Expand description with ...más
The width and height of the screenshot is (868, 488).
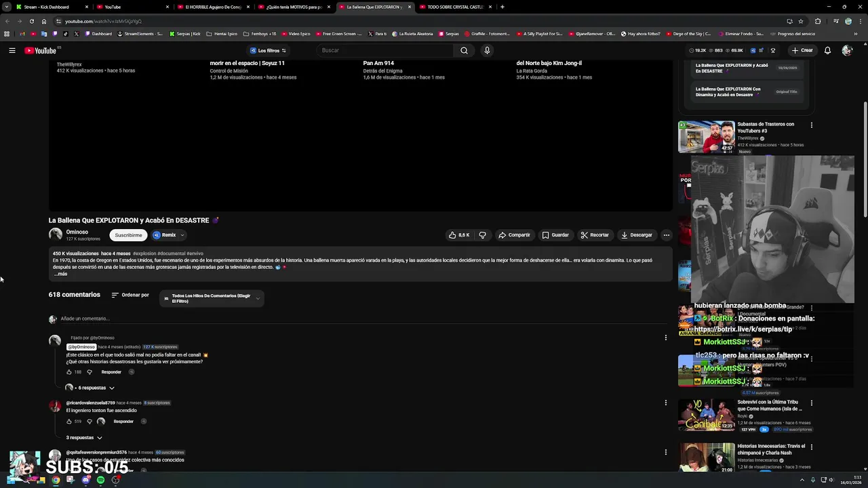coord(60,274)
